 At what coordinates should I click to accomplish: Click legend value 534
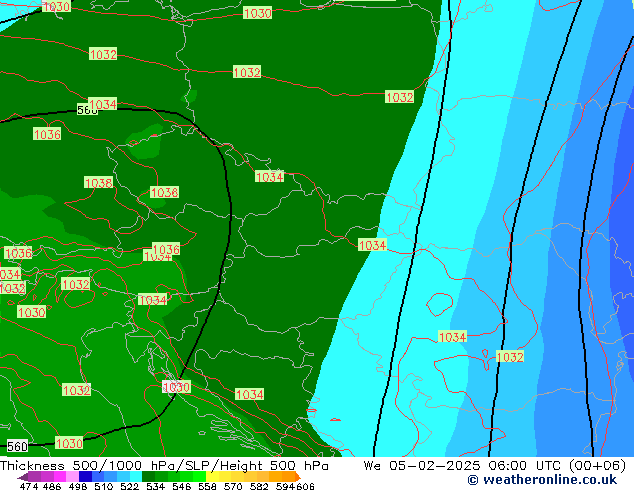(x=155, y=486)
